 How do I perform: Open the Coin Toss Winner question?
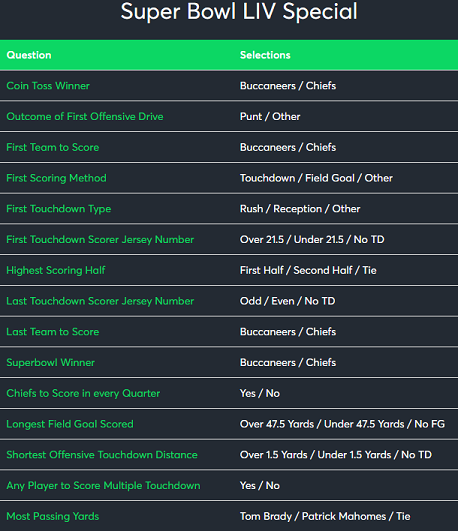[x=48, y=86]
